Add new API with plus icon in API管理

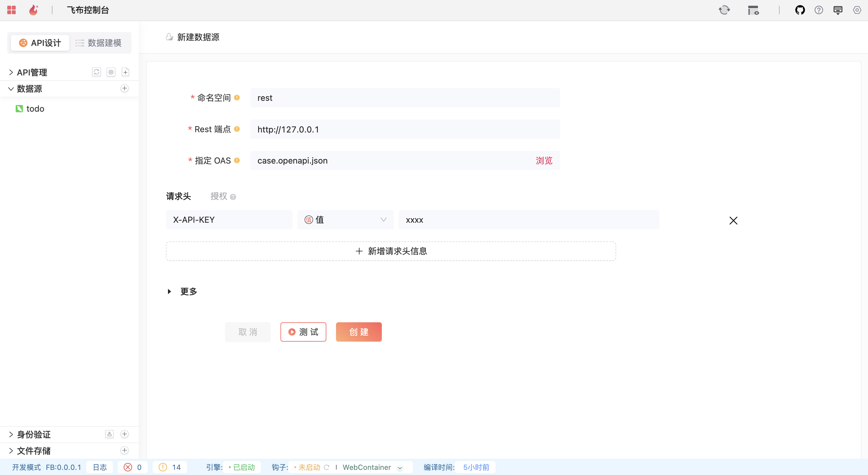pyautogui.click(x=125, y=72)
